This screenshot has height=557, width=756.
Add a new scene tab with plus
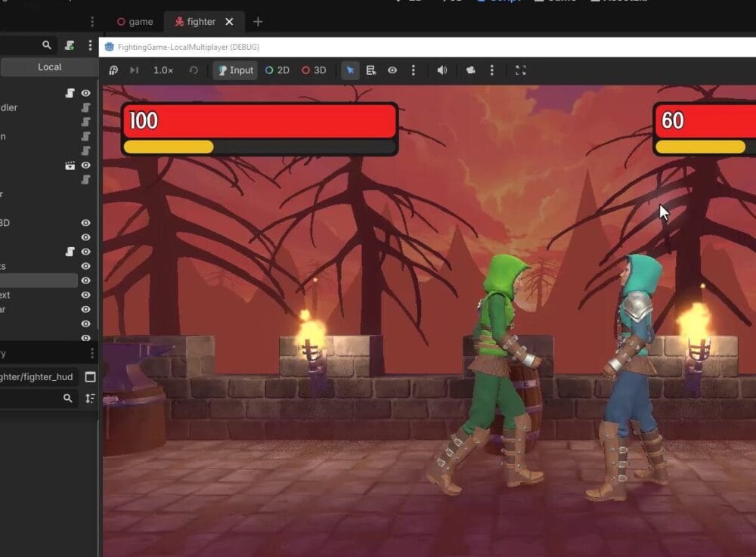(x=258, y=22)
